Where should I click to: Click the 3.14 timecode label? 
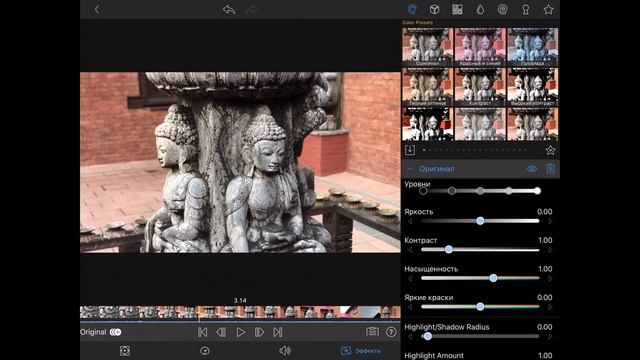(240, 300)
